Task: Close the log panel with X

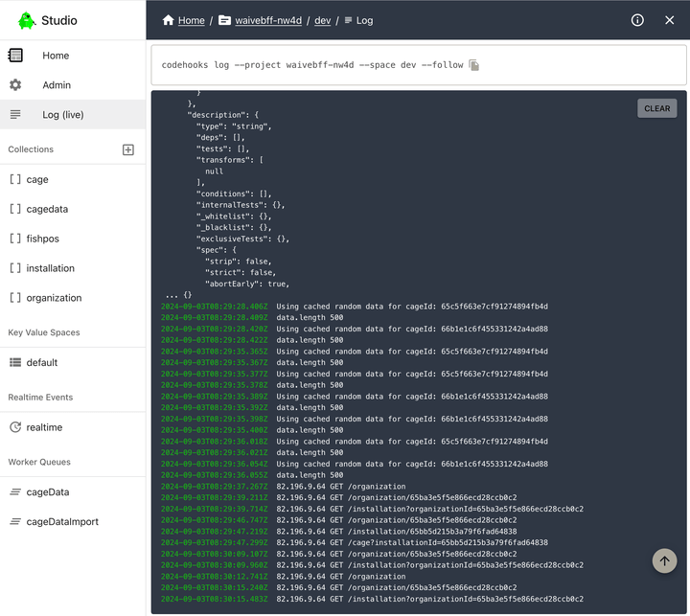Action: [x=669, y=20]
